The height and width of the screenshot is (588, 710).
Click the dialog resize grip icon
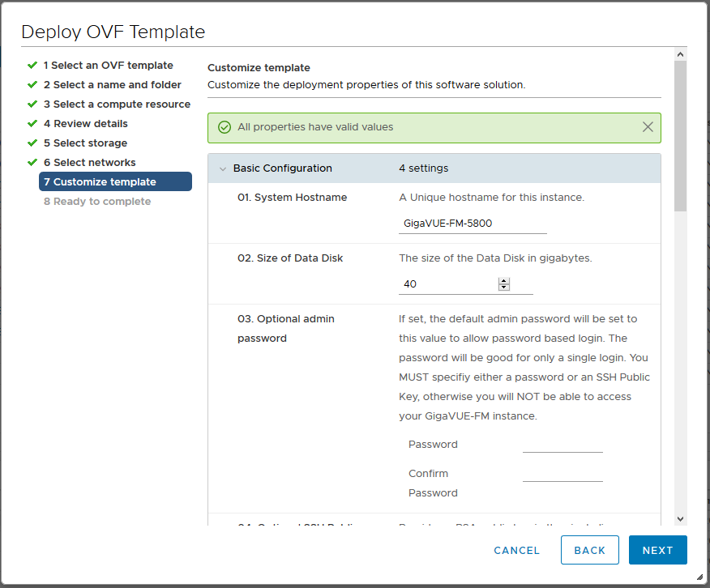click(699, 577)
